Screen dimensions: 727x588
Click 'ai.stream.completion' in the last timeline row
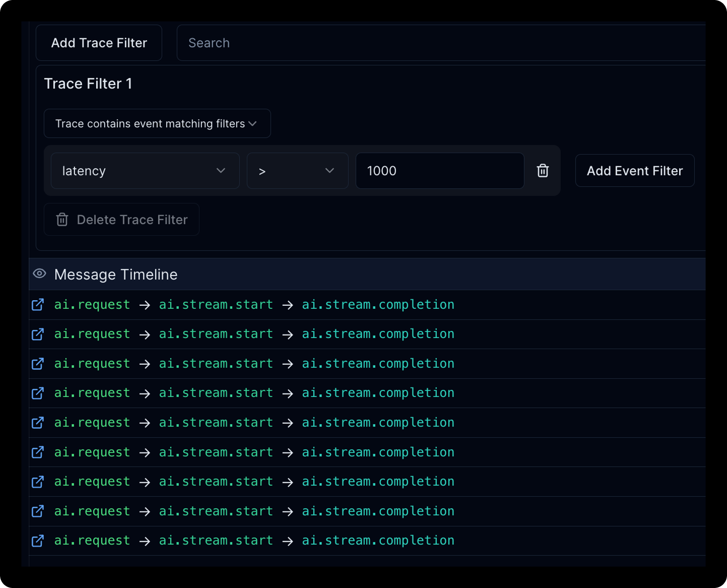pyautogui.click(x=378, y=541)
